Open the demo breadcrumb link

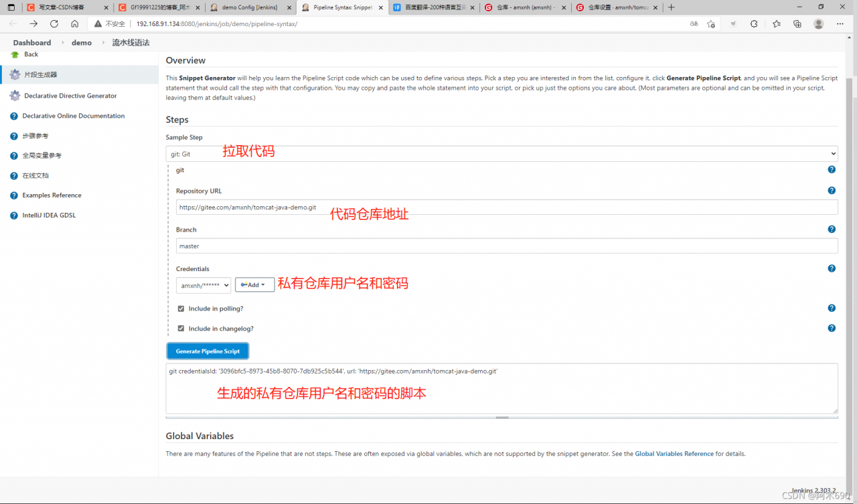point(82,43)
